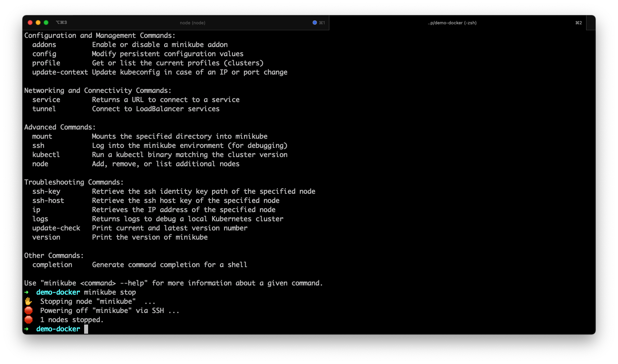Screen dimensions: 618x364
Task: Click the typed 'minikube stop' command text
Action: click(110, 292)
